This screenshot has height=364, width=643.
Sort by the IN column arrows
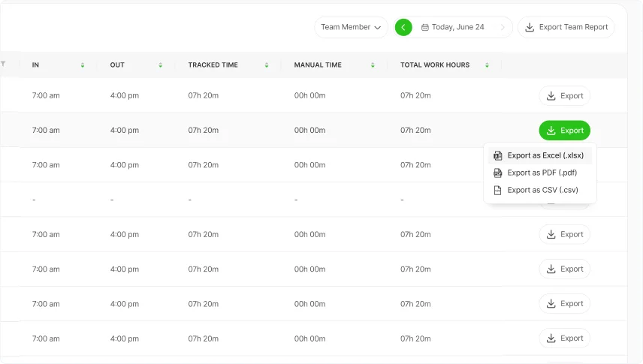pos(83,65)
